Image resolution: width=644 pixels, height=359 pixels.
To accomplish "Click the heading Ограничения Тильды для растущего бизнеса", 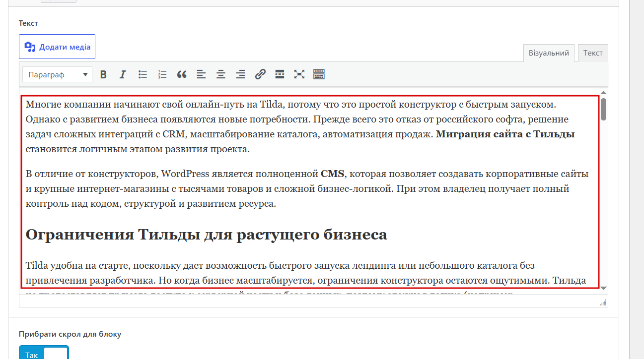I will (x=206, y=235).
